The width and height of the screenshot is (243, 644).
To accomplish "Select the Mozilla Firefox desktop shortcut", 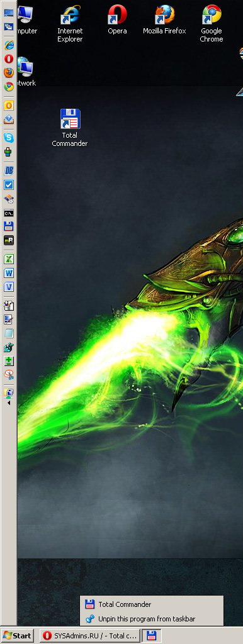I will [164, 19].
